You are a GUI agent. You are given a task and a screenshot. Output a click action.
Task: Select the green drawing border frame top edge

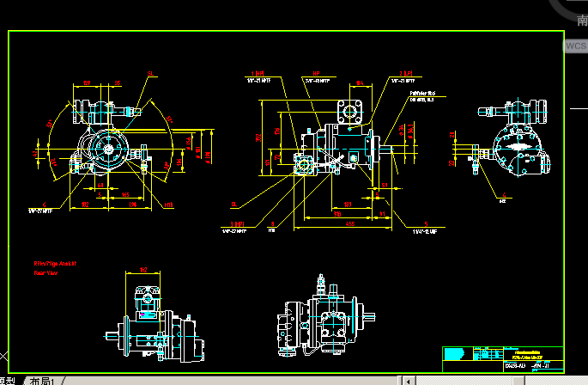click(x=283, y=32)
